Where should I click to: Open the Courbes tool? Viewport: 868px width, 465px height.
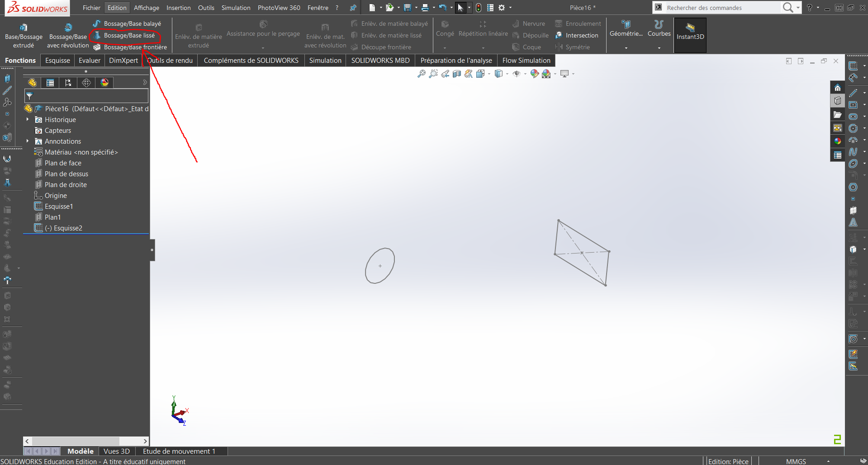[x=659, y=28]
